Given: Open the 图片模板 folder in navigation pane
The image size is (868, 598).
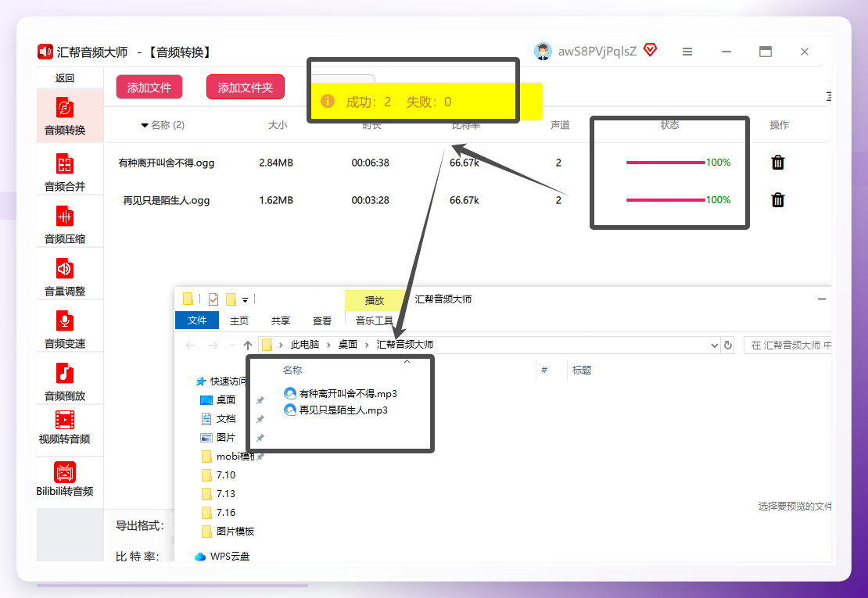Looking at the screenshot, I should tap(228, 532).
